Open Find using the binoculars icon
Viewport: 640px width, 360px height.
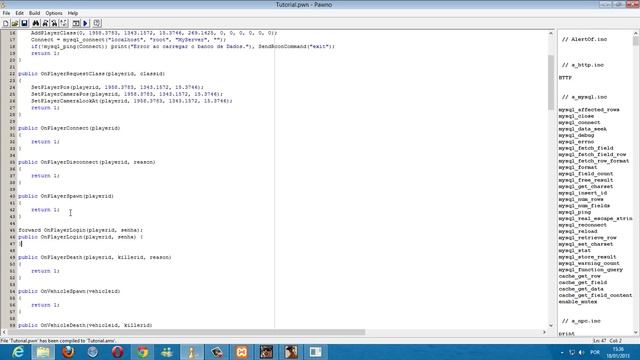point(36,23)
